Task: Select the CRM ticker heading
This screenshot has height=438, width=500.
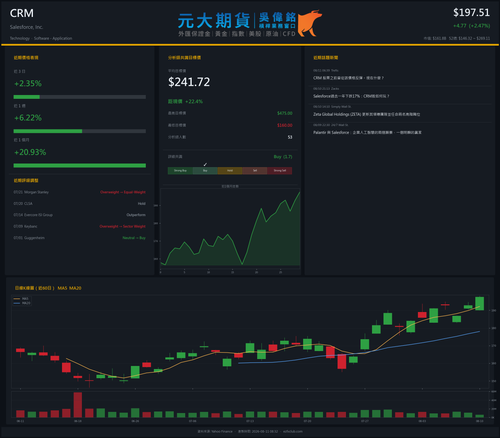Action: (22, 13)
